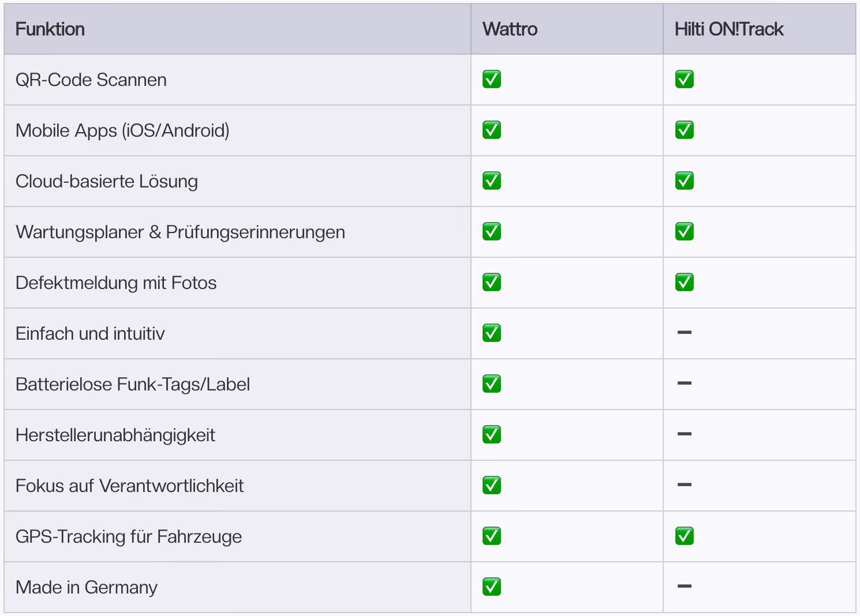
Task: Click Wattro checkmark for Mobile Apps row
Action: [492, 130]
